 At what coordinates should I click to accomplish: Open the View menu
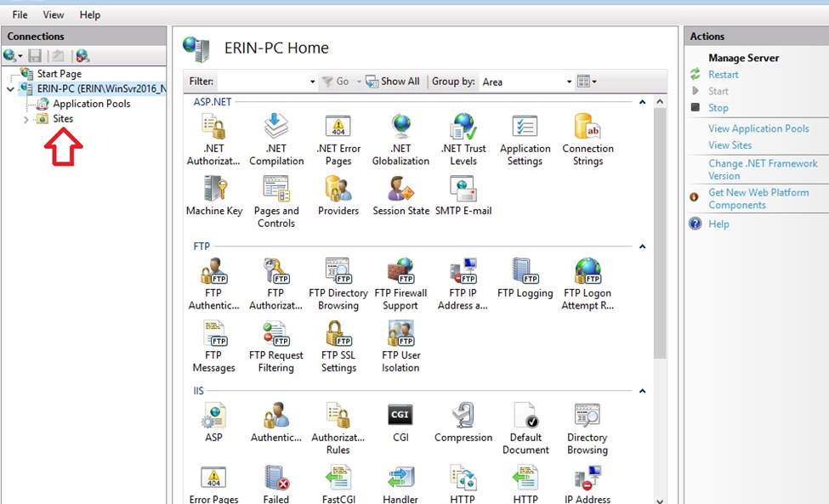pyautogui.click(x=54, y=14)
